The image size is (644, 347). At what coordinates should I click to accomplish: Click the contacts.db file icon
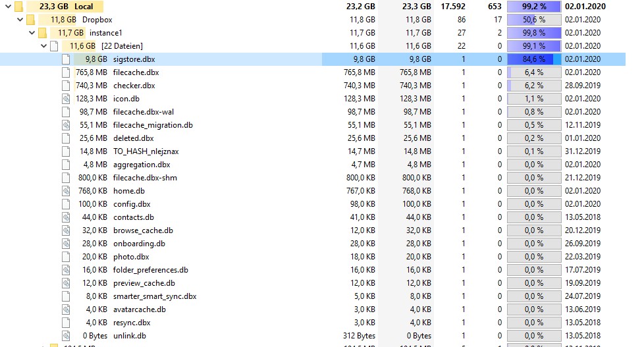66,217
